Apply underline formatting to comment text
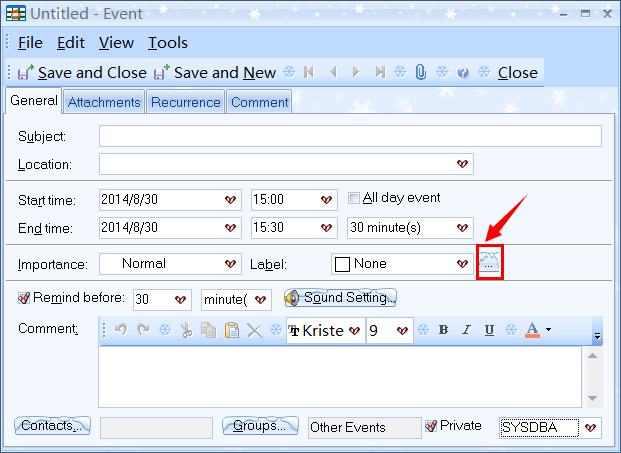The height and width of the screenshot is (453, 621). point(489,331)
